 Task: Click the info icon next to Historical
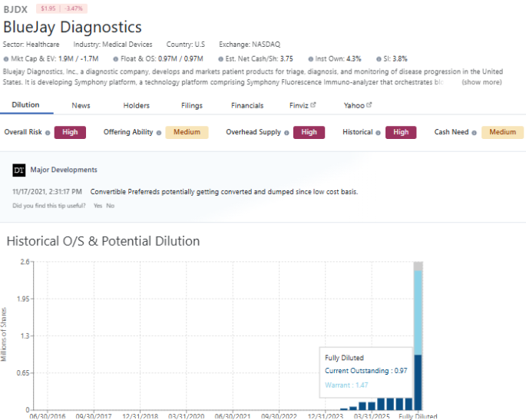click(x=378, y=133)
